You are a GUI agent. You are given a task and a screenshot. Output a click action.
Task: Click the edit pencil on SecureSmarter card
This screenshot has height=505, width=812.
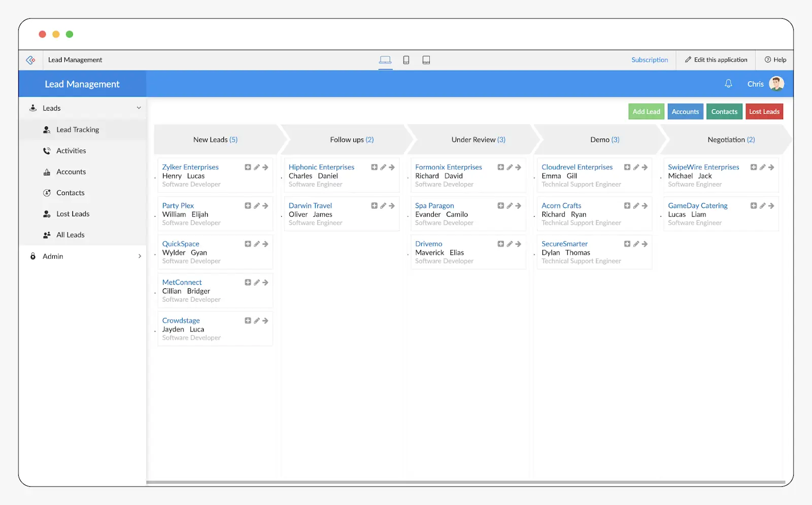(x=636, y=244)
